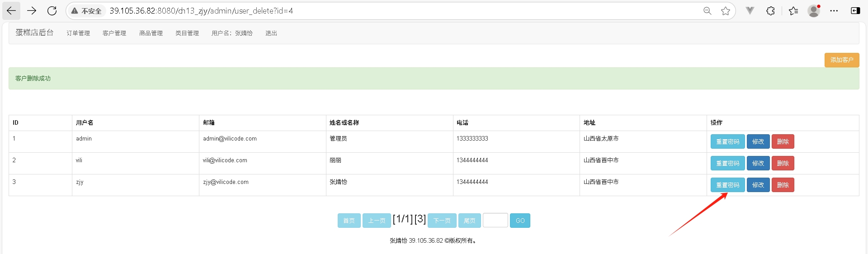Click the orange 添加客户 button

tap(841, 60)
